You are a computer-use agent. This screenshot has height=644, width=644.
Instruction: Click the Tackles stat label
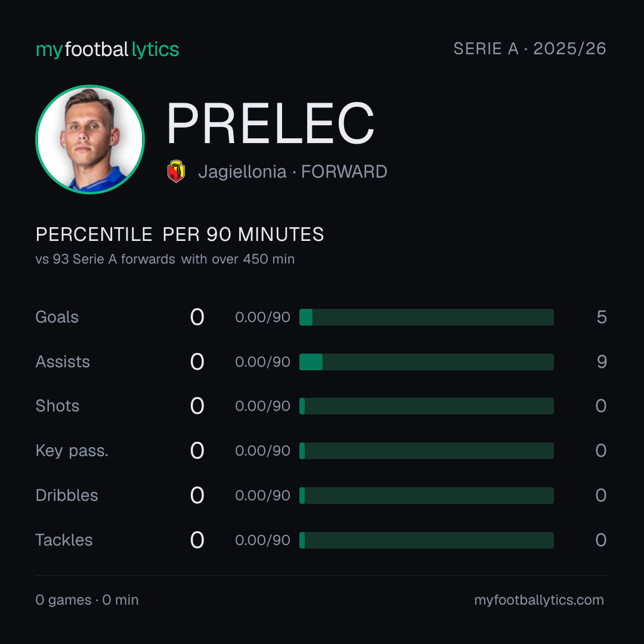(64, 540)
